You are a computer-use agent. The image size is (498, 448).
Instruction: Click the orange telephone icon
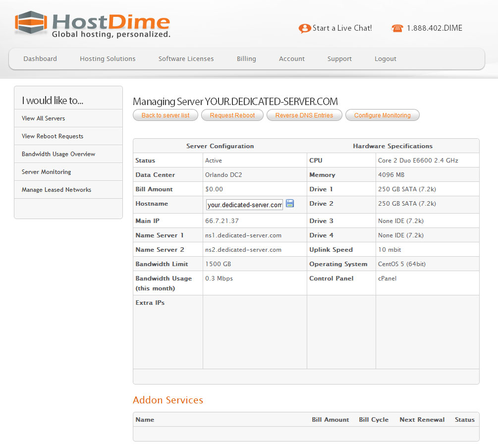[x=397, y=29]
